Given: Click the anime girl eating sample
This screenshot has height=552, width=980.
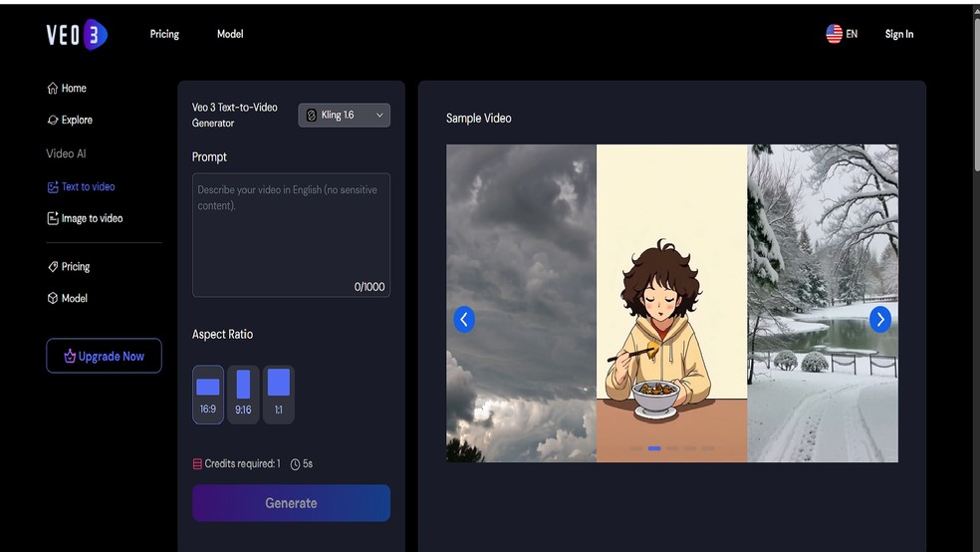Looking at the screenshot, I should pos(672,303).
